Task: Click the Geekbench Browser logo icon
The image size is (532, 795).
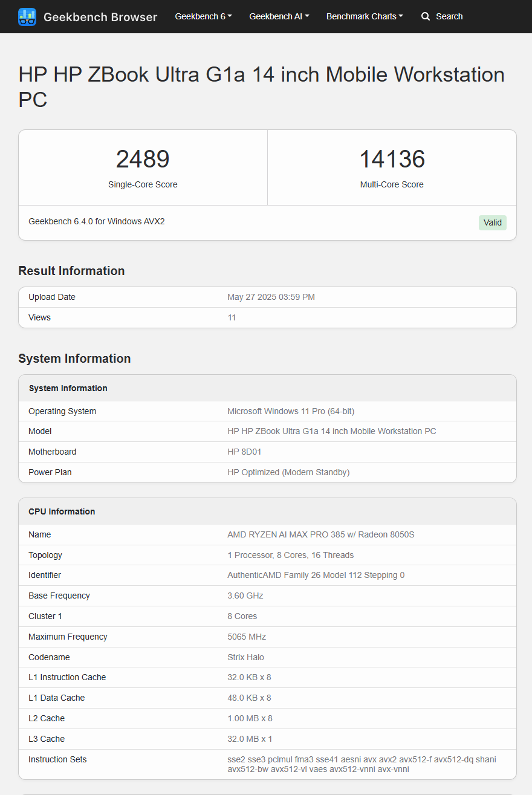Action: [27, 16]
